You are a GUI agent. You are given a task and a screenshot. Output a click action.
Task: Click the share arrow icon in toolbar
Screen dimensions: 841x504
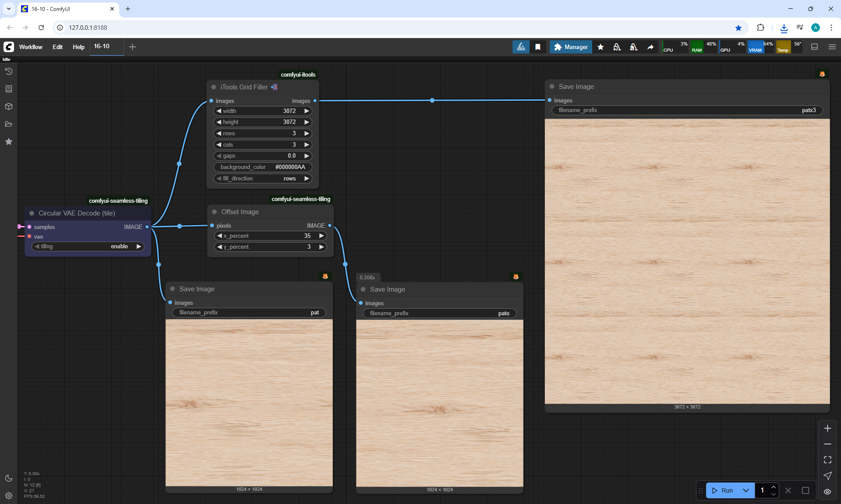650,47
